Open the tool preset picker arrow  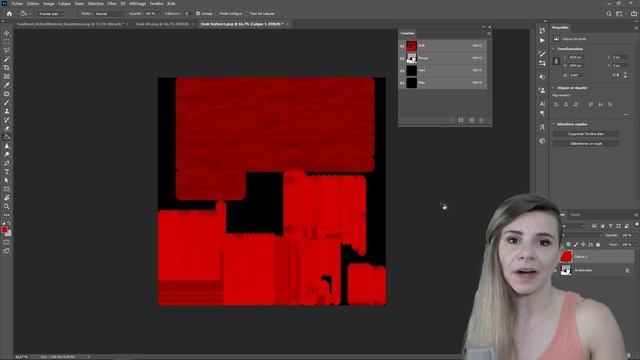pos(30,13)
